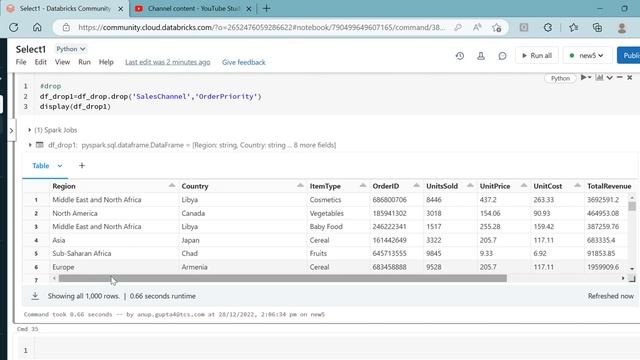Open notebook comments bubble icon
This screenshot has height=360, width=640.
502,56
